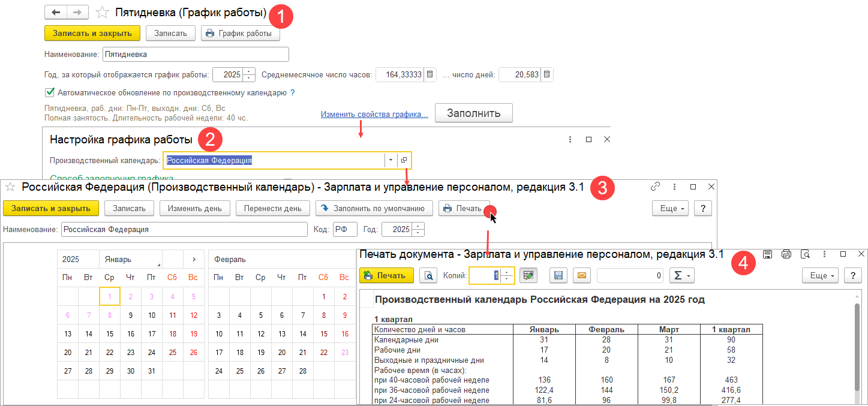Increase Год in Производственный календарь with up arrow
Screen dimensions: 868x406
click(418, 226)
